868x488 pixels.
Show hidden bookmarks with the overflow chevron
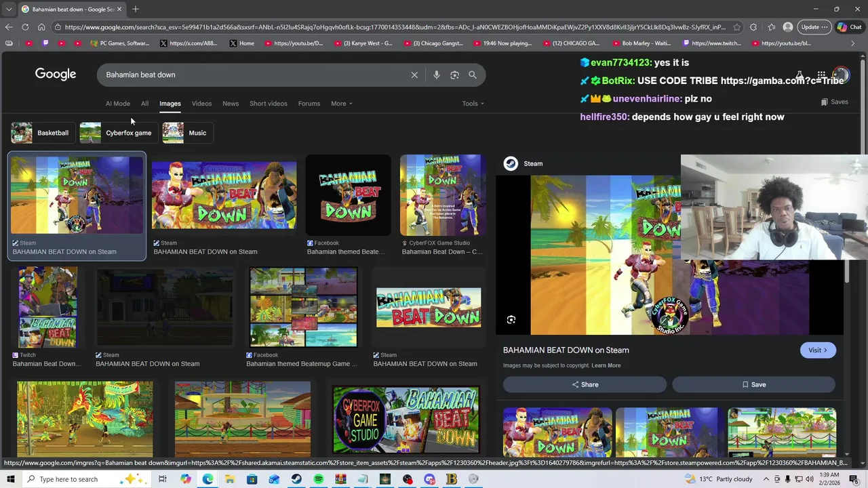[x=854, y=43]
